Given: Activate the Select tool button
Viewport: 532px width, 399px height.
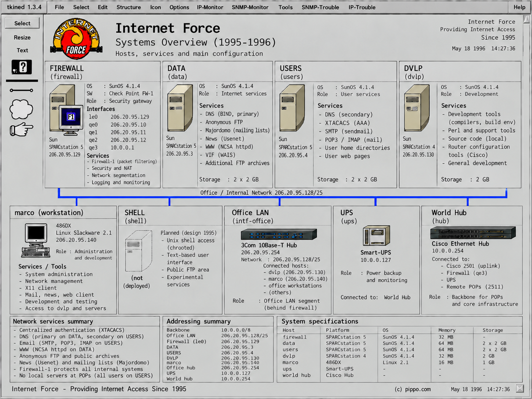Looking at the screenshot, I should coord(22,23).
